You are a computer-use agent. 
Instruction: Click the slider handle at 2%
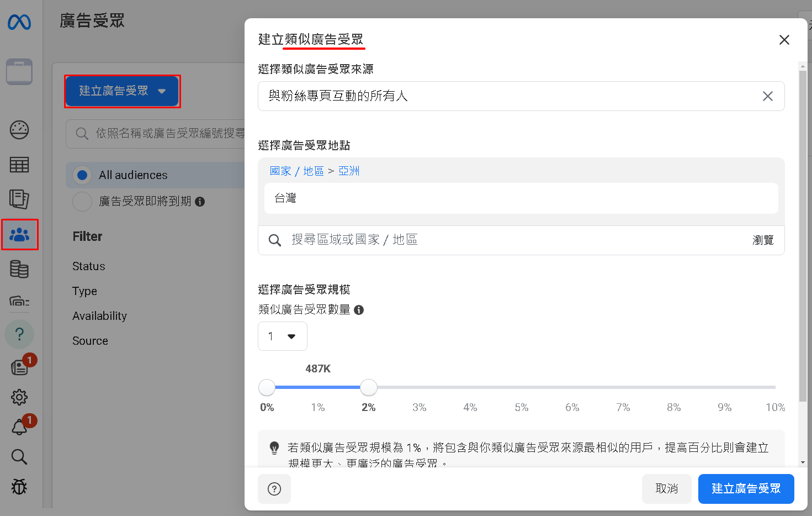coord(369,388)
